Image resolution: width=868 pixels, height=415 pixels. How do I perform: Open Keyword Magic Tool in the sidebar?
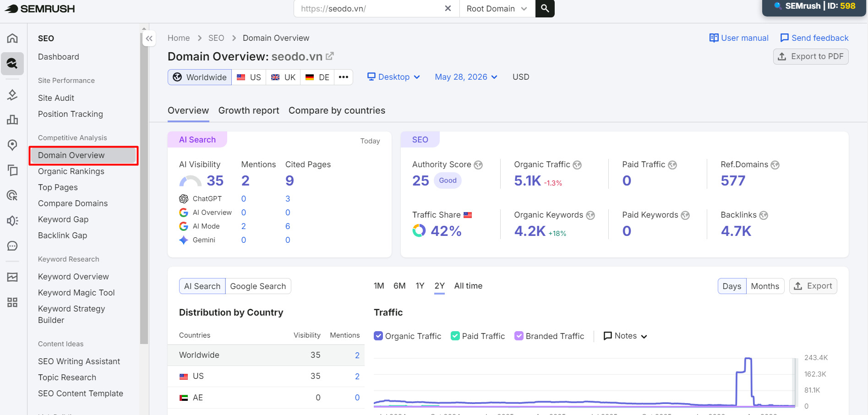point(76,293)
